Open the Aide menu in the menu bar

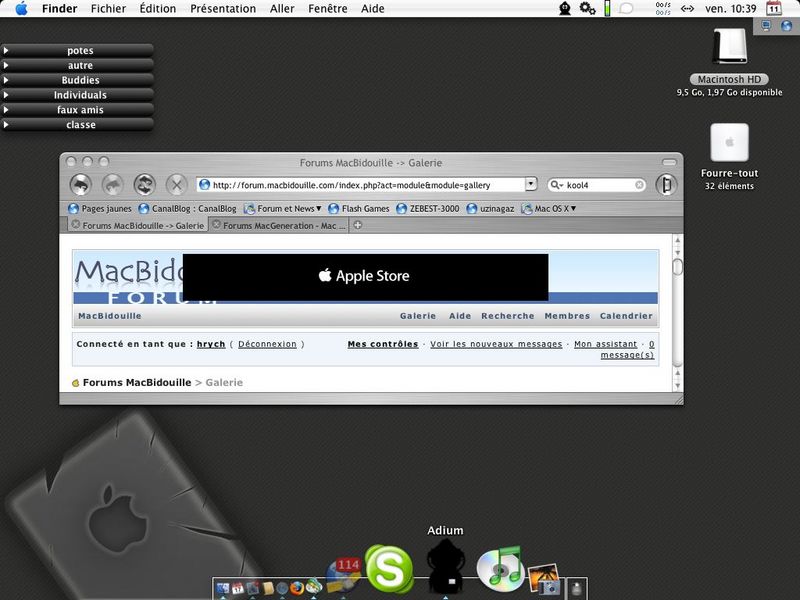pos(372,9)
